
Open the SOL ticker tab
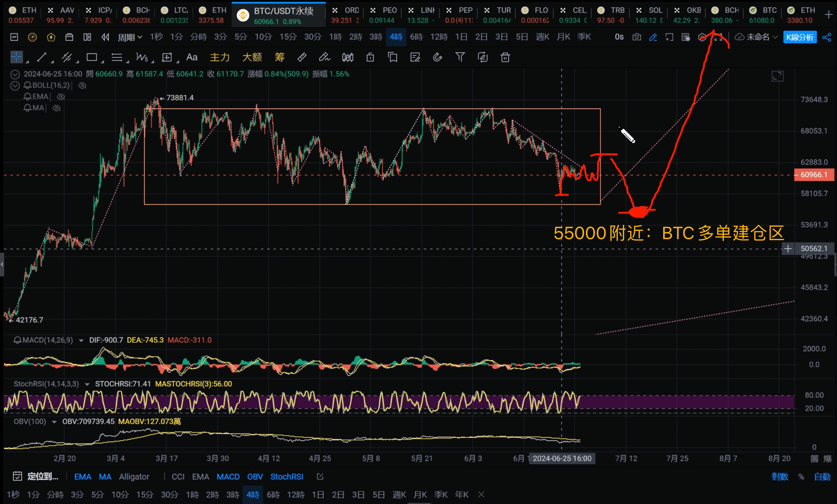649,15
